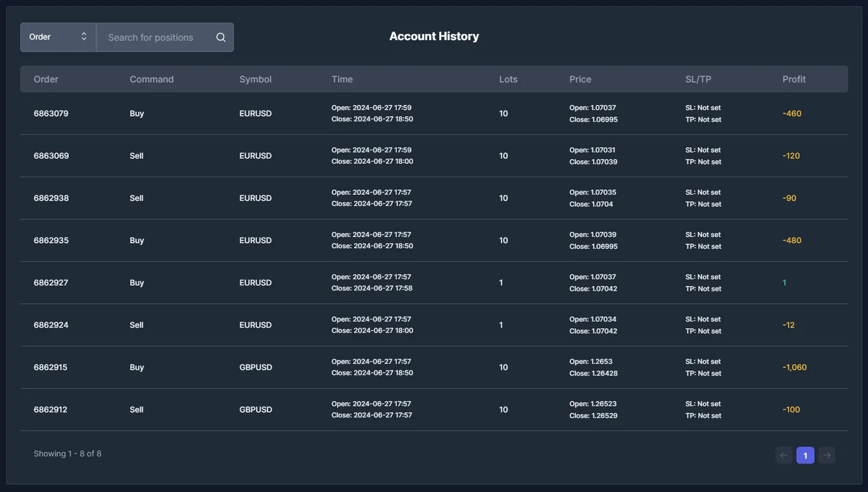Click Sell command in order 6862924 row
Image resolution: width=868 pixels, height=492 pixels.
(x=136, y=324)
